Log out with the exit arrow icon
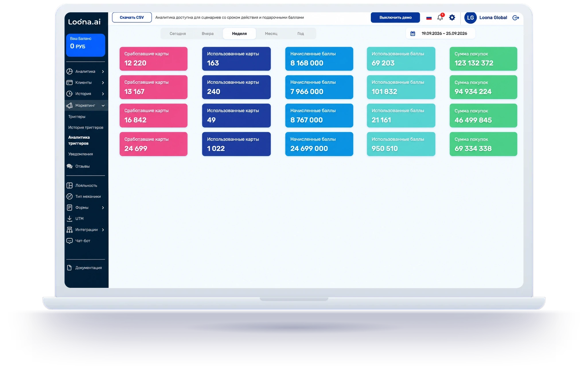 point(515,18)
